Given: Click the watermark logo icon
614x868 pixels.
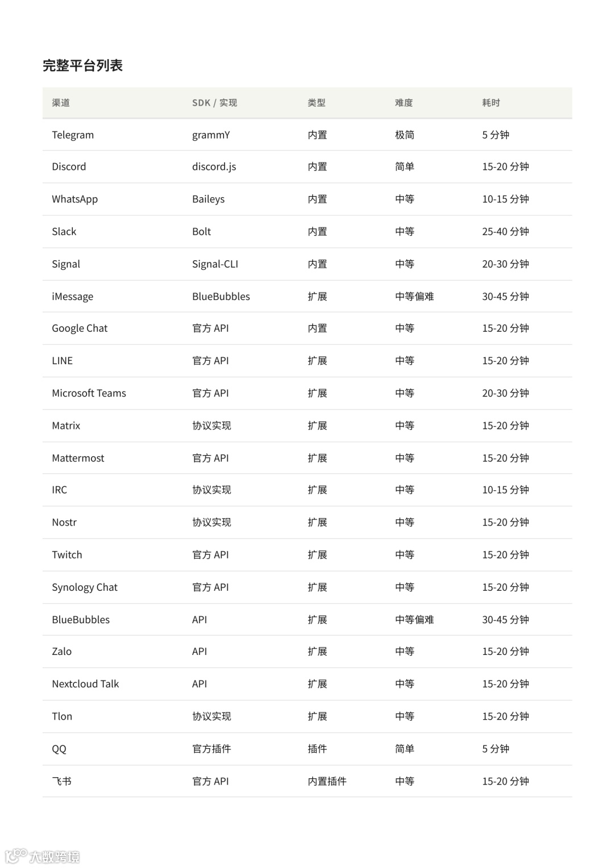Looking at the screenshot, I should click(x=16, y=856).
